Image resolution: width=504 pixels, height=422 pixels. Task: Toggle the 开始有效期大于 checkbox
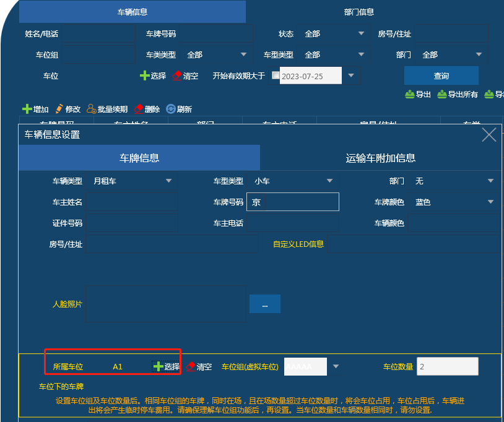276,75
